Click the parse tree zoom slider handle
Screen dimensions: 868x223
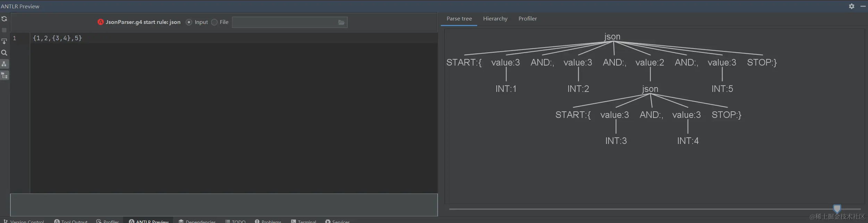pos(837,209)
